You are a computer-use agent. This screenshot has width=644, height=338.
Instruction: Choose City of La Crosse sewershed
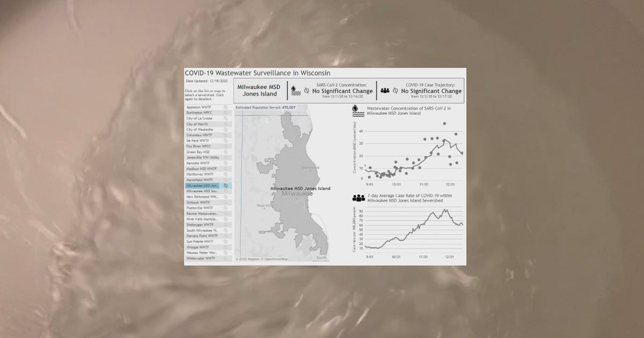tap(208, 119)
